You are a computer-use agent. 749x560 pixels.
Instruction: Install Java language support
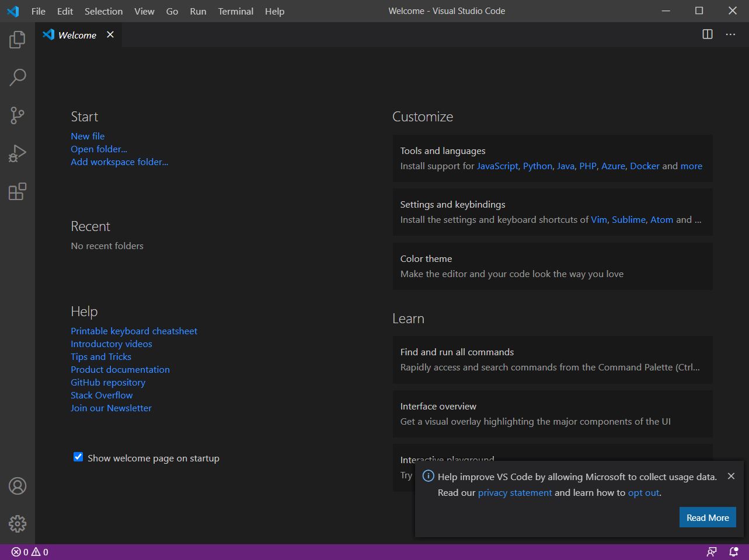point(566,166)
